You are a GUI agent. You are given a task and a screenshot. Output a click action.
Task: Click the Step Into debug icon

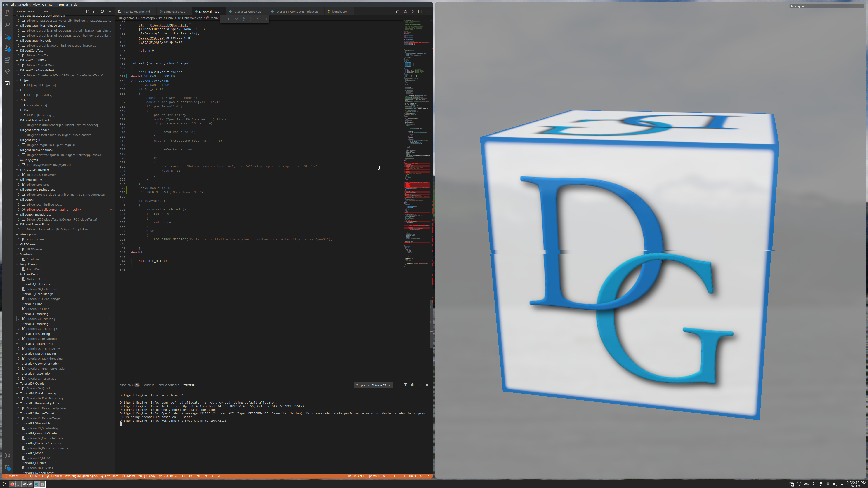244,19
